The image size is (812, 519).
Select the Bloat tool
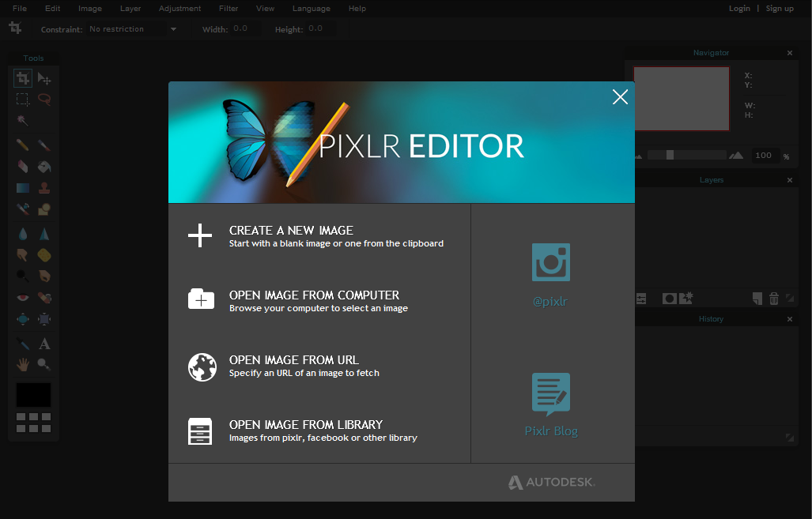[x=23, y=319]
